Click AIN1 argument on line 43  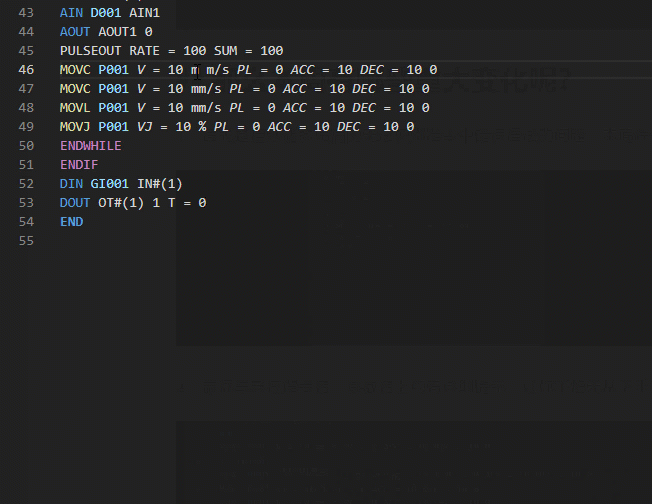[144, 13]
